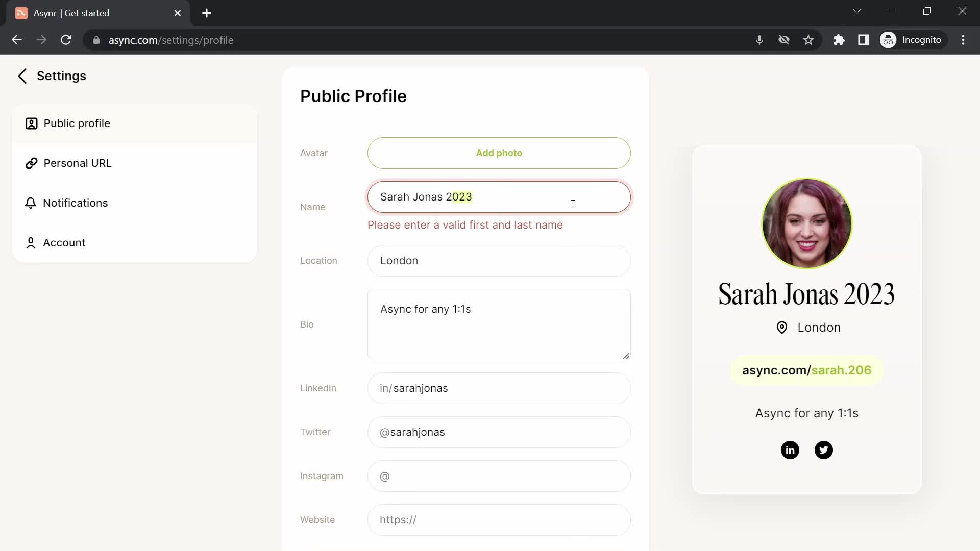The width and height of the screenshot is (980, 551).
Task: Open the async.com/sarah.206 profile link
Action: [806, 370]
